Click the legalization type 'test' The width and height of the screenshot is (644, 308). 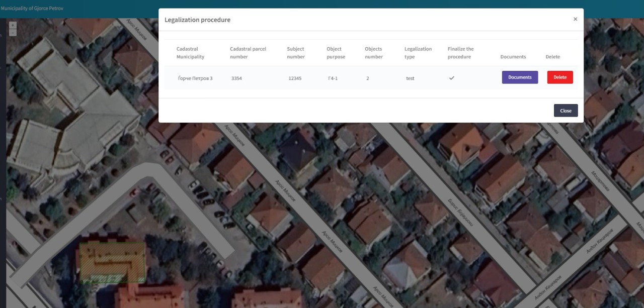[410, 78]
